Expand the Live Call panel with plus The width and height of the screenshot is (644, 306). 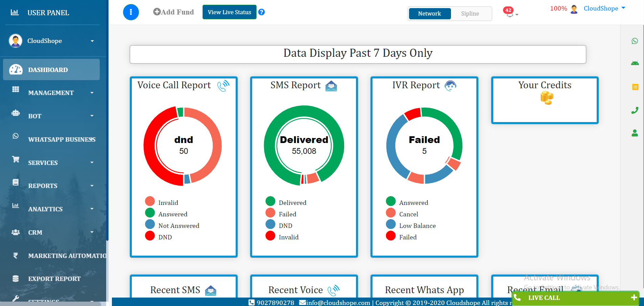click(x=634, y=298)
